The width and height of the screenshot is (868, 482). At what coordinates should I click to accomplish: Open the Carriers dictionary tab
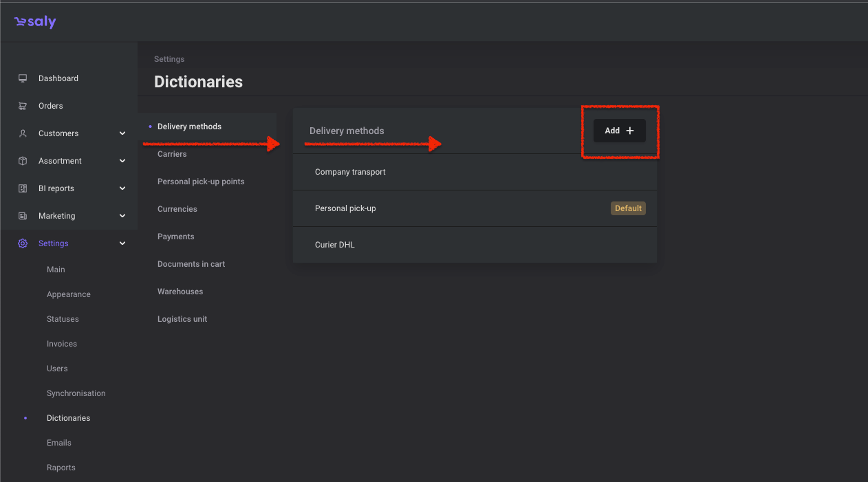[172, 154]
